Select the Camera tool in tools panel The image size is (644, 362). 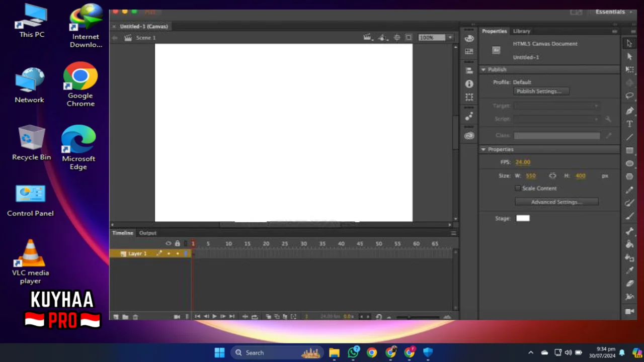click(x=629, y=311)
